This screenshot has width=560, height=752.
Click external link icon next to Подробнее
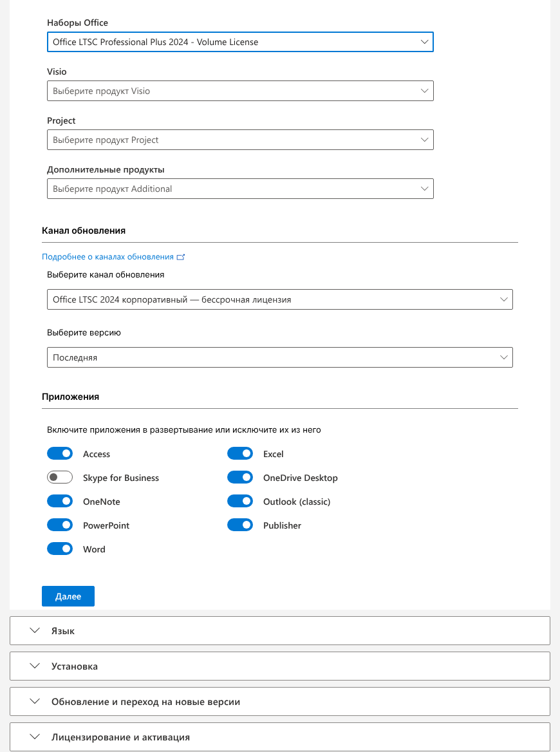coord(181,257)
